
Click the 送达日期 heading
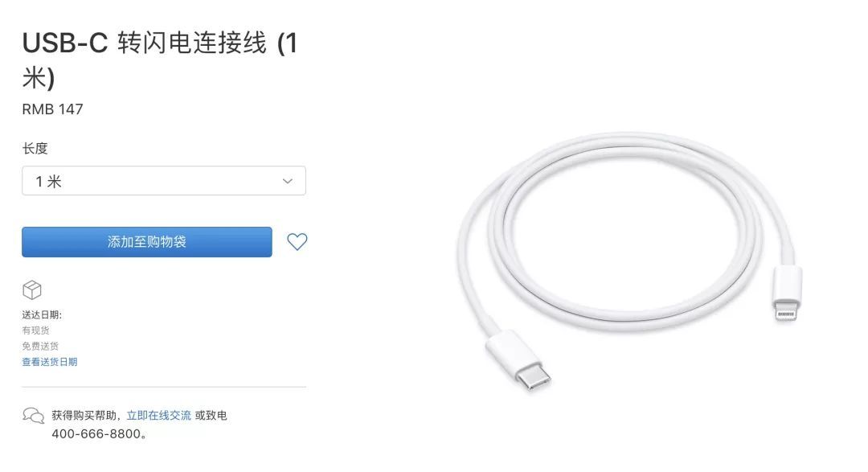click(x=42, y=314)
